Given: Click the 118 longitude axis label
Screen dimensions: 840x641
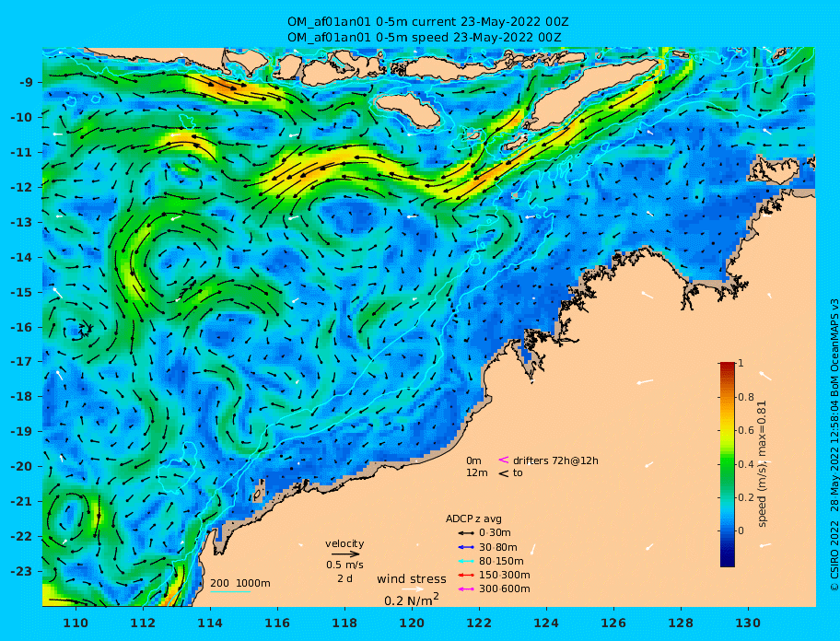Looking at the screenshot, I should pos(344,623).
